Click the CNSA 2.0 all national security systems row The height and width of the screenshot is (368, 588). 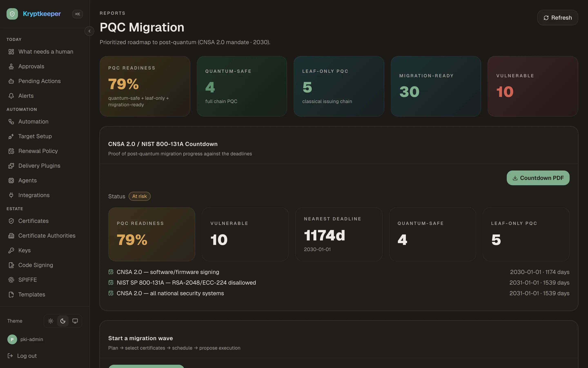tap(339, 293)
